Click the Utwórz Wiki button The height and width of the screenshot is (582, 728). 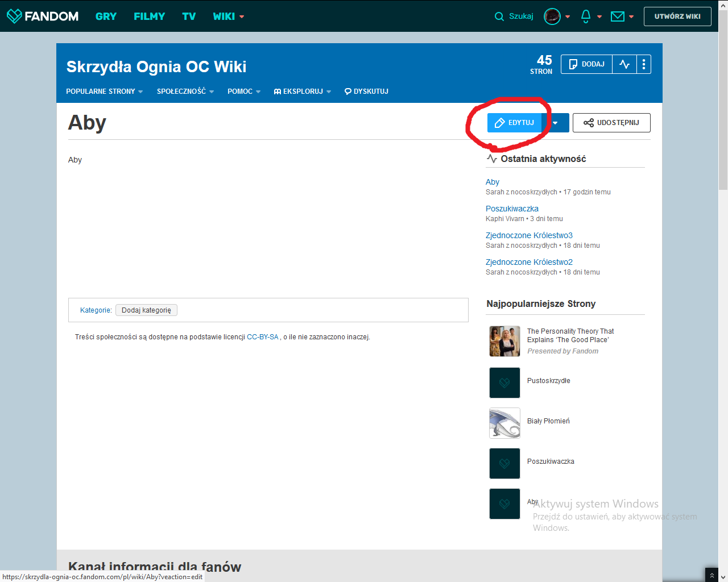click(x=677, y=16)
